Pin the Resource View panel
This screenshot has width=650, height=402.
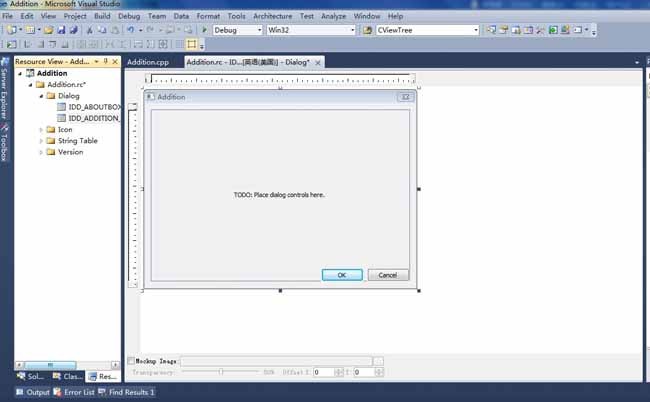106,61
